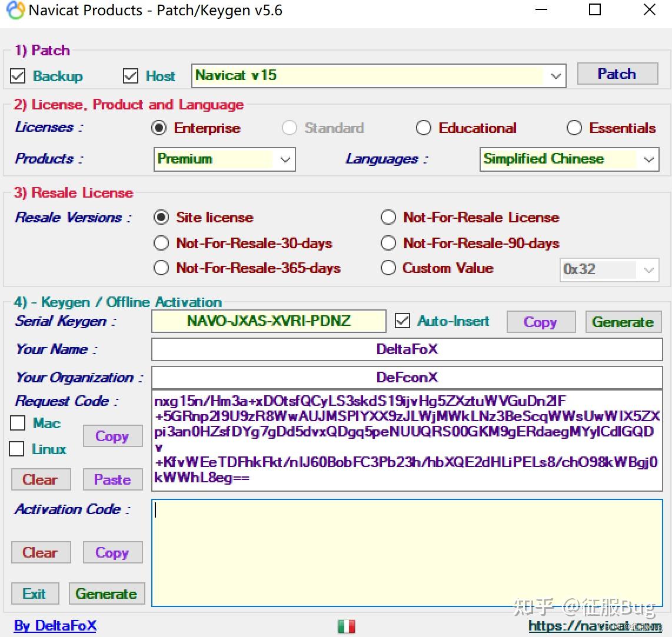This screenshot has width=672, height=637.
Task: Open the 0x32 custom value dropdown
Action: 609,270
